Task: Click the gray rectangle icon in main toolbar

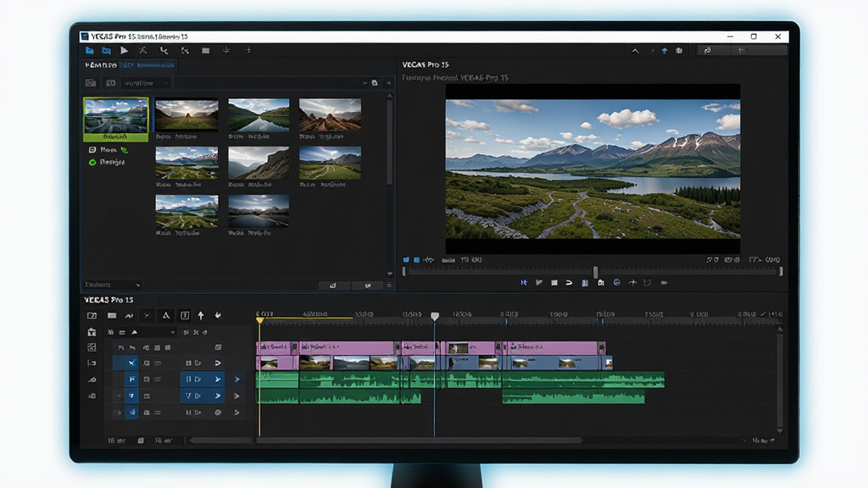Action: [205, 50]
